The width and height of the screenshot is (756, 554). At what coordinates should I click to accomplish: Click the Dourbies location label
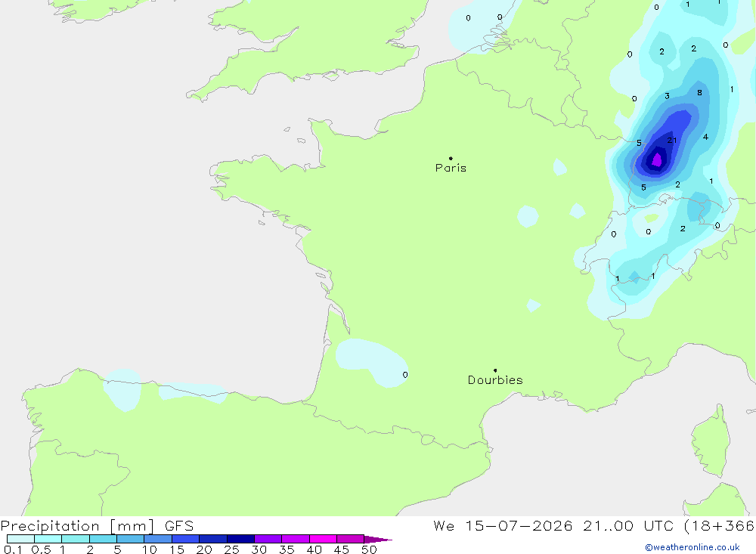(495, 380)
